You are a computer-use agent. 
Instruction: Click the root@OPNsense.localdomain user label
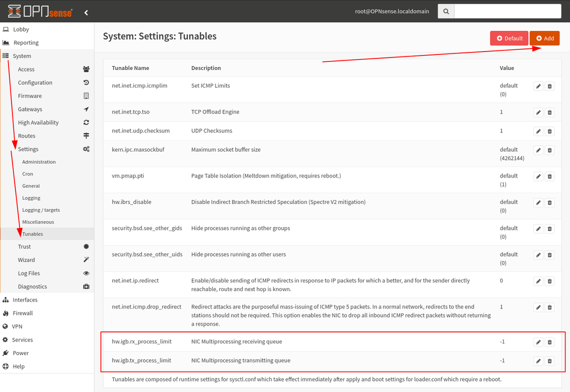(392, 11)
